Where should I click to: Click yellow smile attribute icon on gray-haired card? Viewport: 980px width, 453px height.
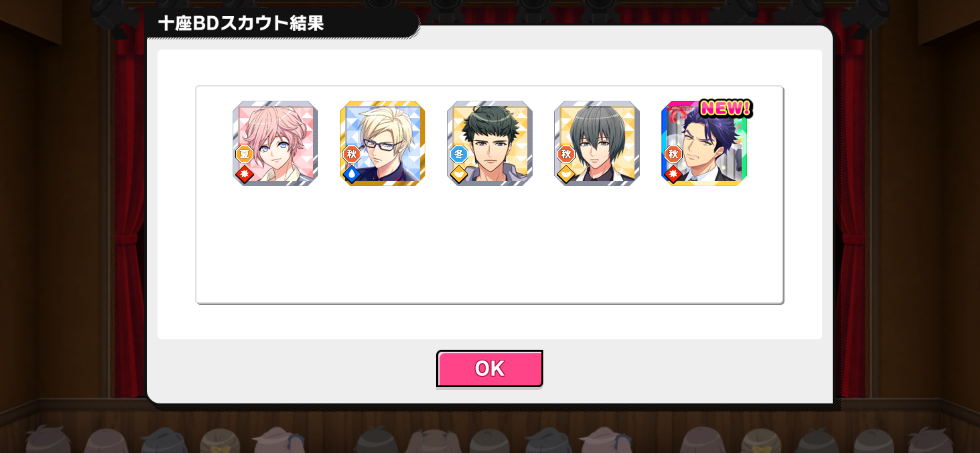point(566,174)
